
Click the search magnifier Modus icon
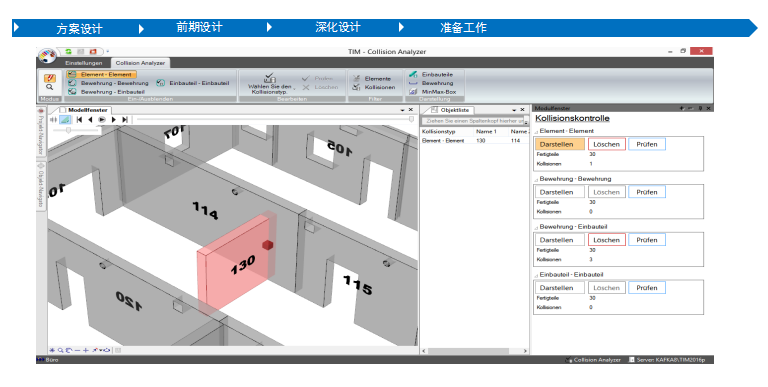(49, 87)
